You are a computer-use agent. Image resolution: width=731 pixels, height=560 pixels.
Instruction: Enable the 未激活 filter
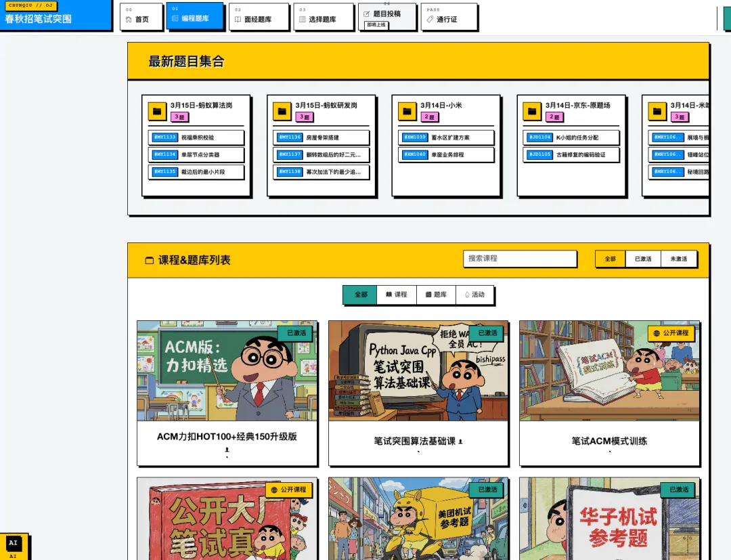(x=679, y=259)
